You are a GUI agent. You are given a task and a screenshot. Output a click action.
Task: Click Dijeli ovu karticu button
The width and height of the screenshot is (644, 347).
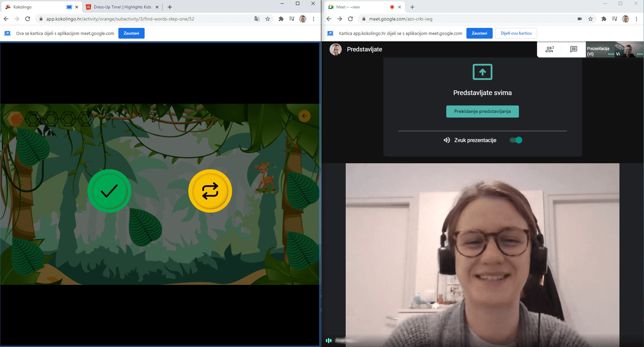click(x=516, y=33)
